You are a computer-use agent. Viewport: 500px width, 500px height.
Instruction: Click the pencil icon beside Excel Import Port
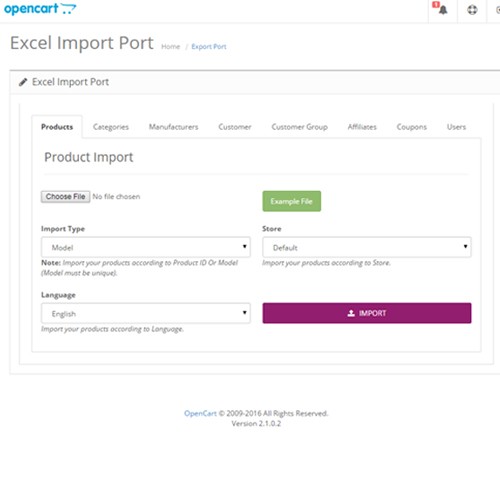pos(23,82)
